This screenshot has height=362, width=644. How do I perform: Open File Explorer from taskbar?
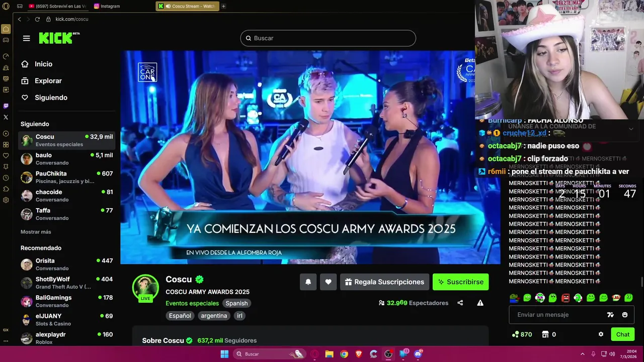click(329, 354)
